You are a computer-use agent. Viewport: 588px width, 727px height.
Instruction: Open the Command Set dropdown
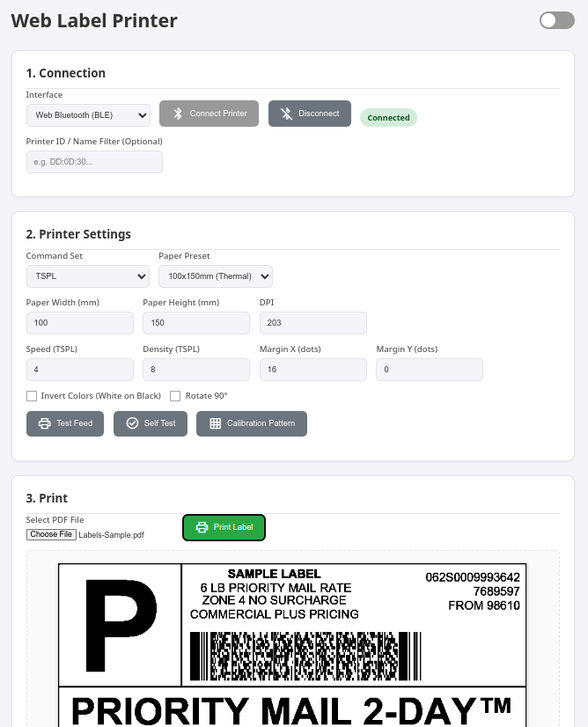[x=87, y=275]
